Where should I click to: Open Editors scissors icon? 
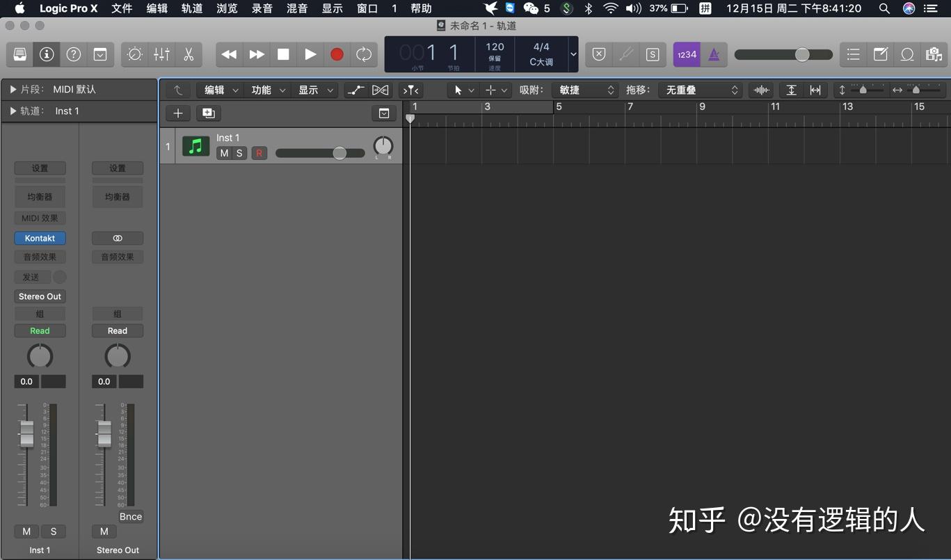coord(189,54)
